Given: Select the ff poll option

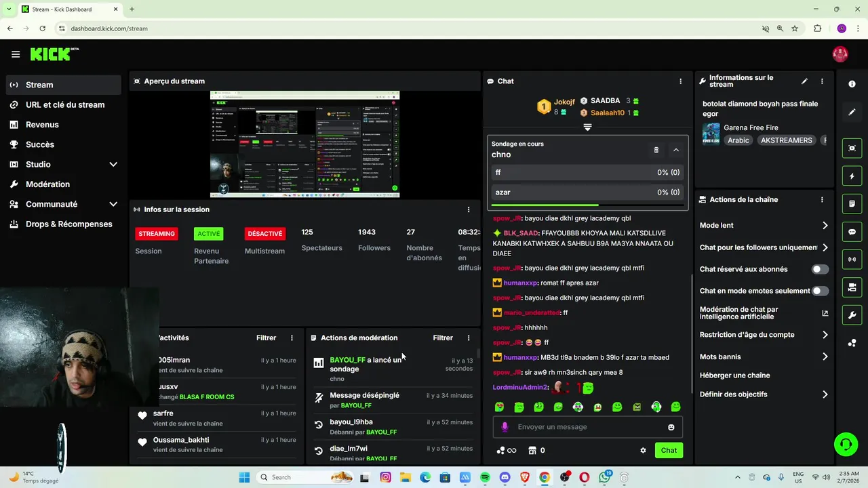Looking at the screenshot, I should [x=587, y=172].
